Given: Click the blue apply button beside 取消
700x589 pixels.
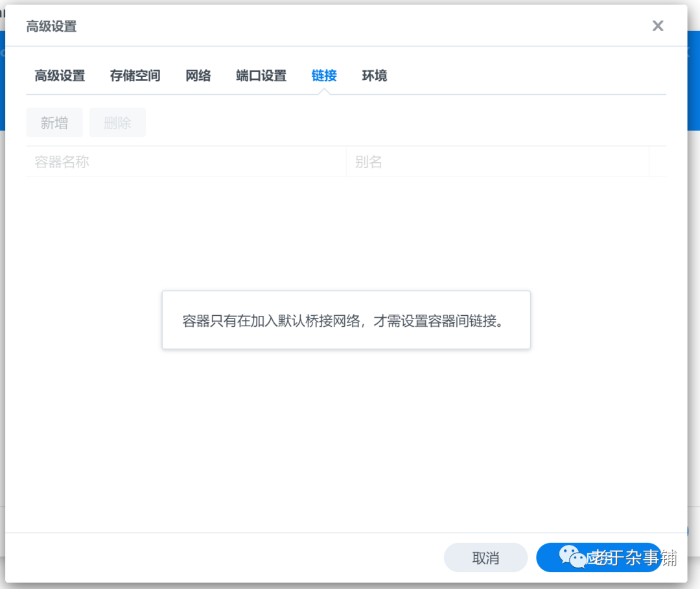Looking at the screenshot, I should (x=598, y=558).
